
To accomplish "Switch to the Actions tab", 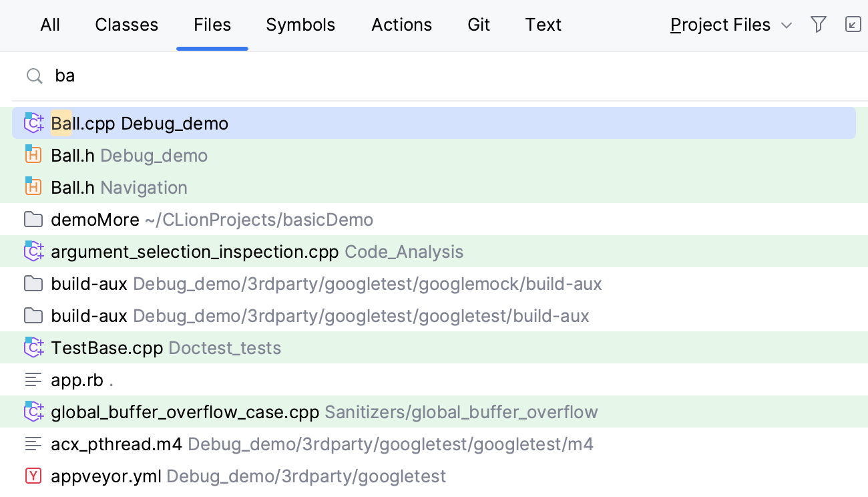I will click(x=401, y=25).
